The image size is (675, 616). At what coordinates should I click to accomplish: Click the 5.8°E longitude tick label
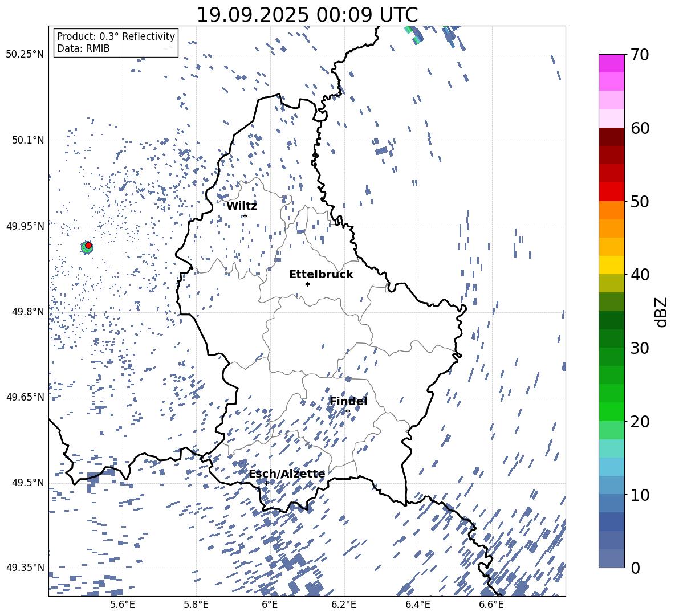coord(196,605)
